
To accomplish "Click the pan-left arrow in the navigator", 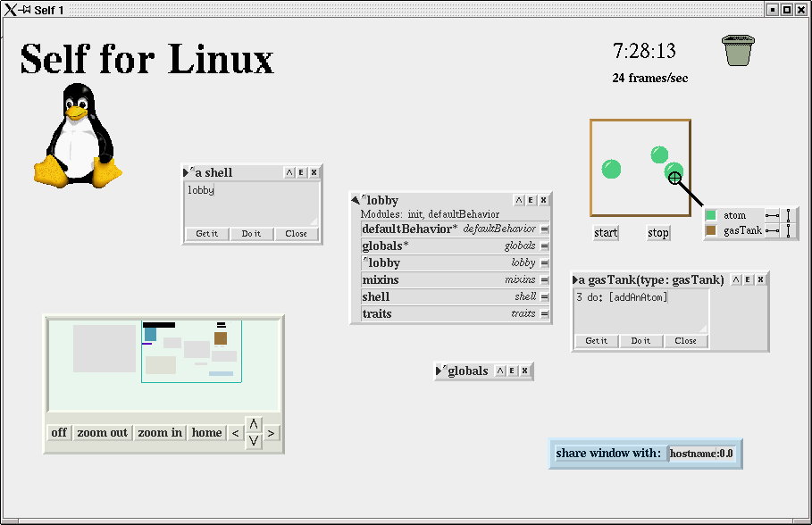I will click(235, 433).
